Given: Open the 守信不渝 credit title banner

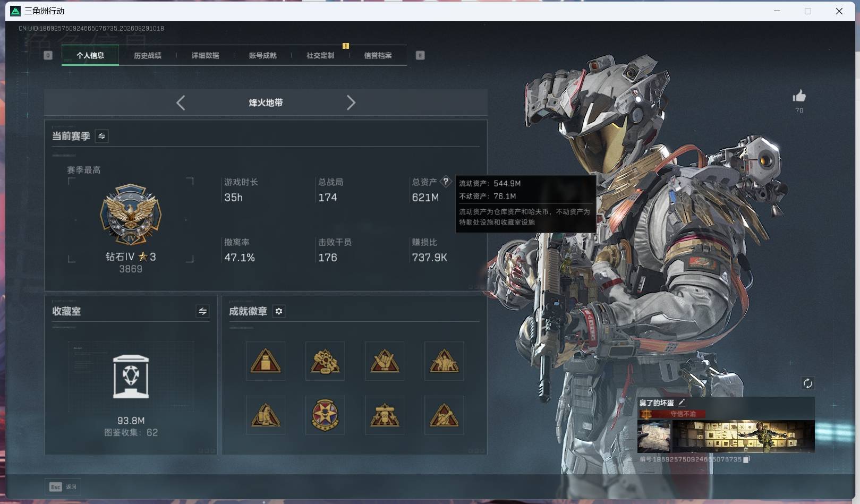Looking at the screenshot, I should tap(672, 414).
